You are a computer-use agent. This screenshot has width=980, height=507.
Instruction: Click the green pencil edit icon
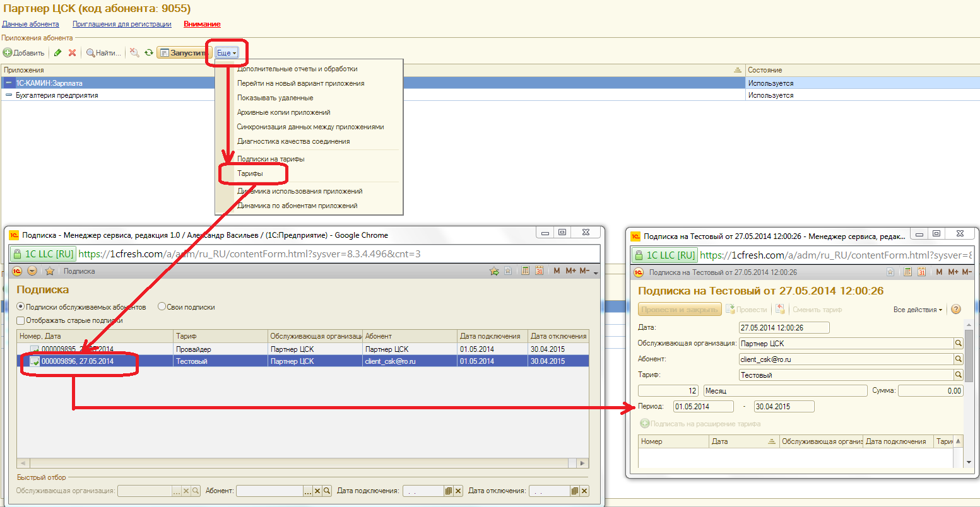tap(58, 53)
